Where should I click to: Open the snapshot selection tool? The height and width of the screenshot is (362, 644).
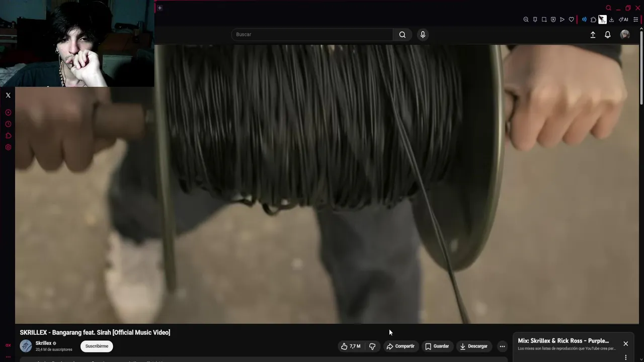(544, 20)
